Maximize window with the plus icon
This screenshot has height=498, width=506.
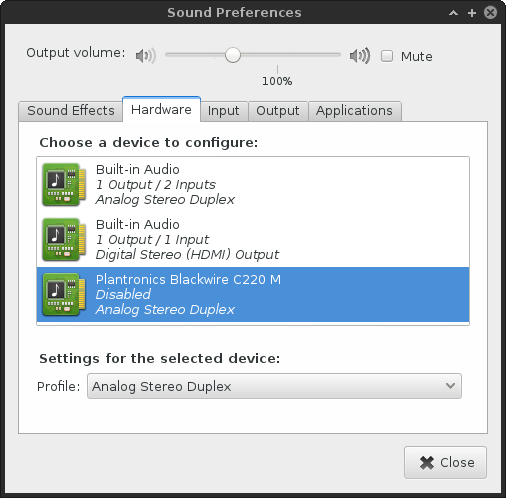click(x=472, y=13)
